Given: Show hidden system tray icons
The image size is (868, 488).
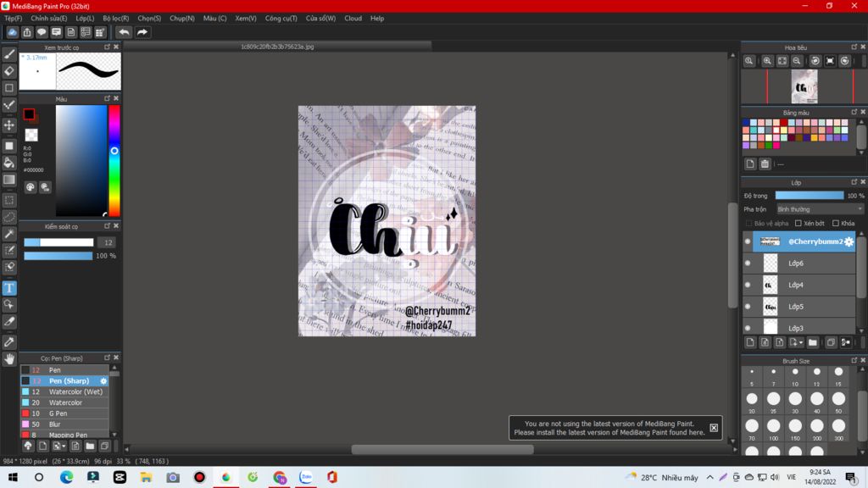Looking at the screenshot, I should (710, 477).
